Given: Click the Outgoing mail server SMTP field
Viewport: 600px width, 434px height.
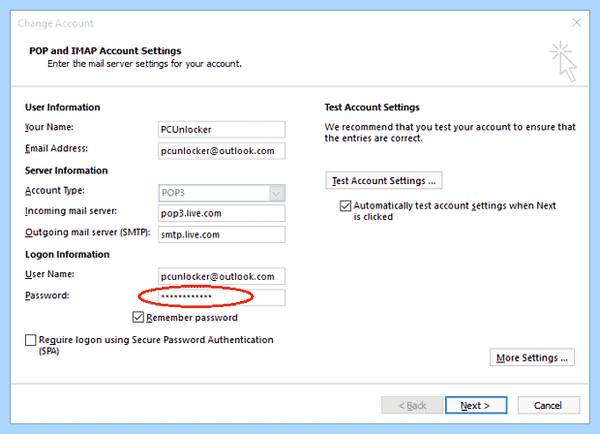Looking at the screenshot, I should click(x=222, y=234).
